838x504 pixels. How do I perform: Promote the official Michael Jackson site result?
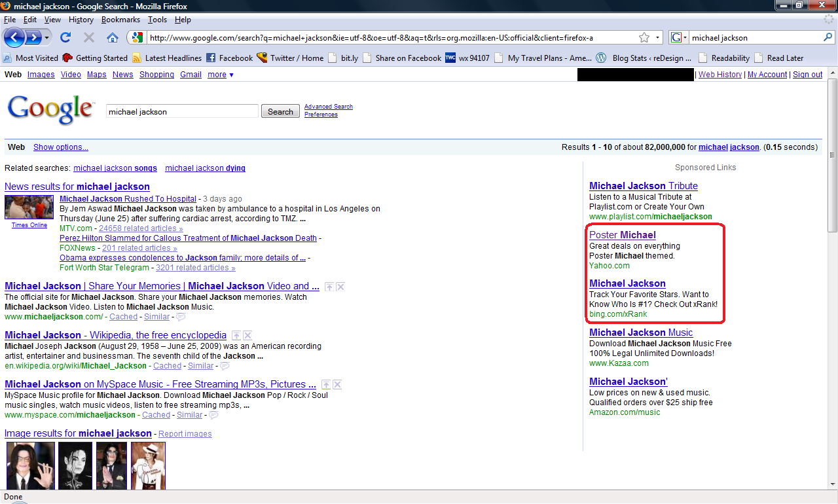(x=329, y=286)
